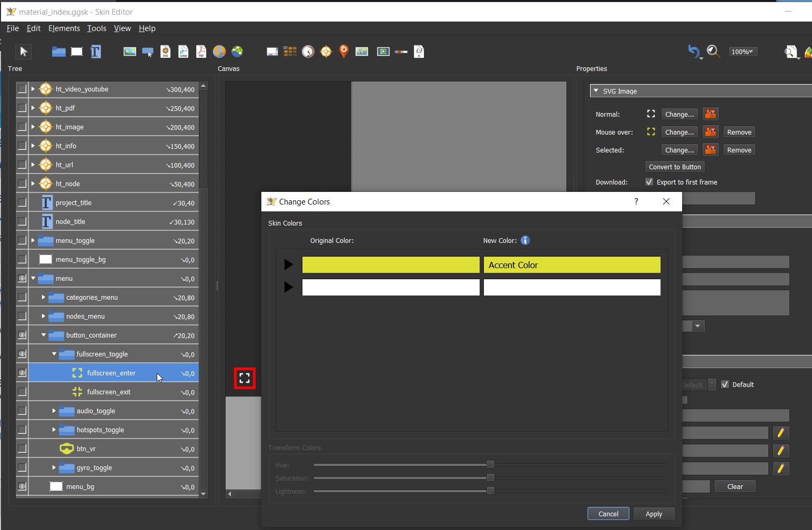Click the Accent Color new color swatch
Image resolution: width=812 pixels, height=530 pixels.
pyautogui.click(x=572, y=264)
